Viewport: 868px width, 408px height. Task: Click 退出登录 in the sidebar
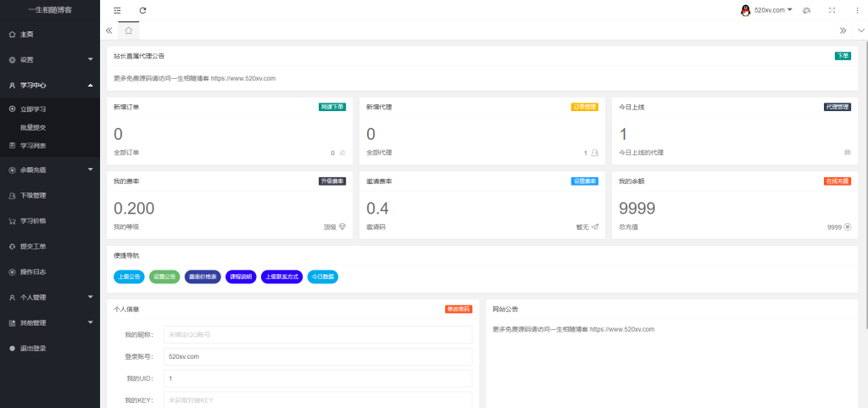click(33, 348)
